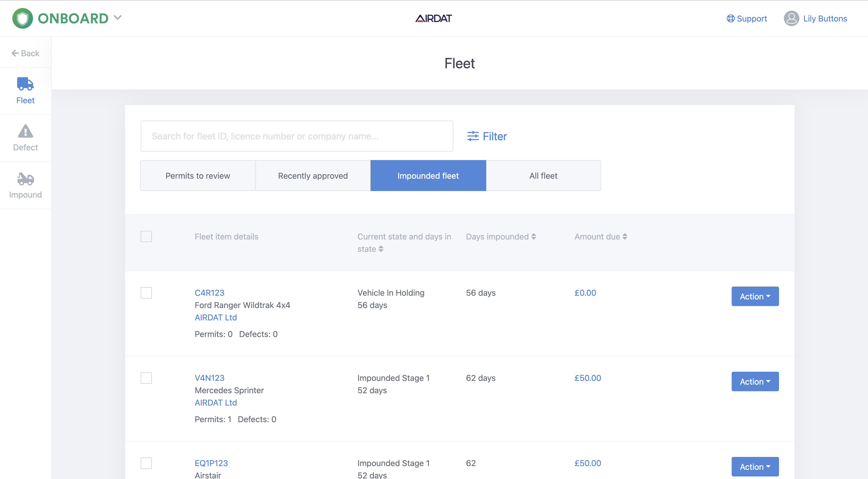
Task: Click the Filter icon button
Action: coord(472,136)
